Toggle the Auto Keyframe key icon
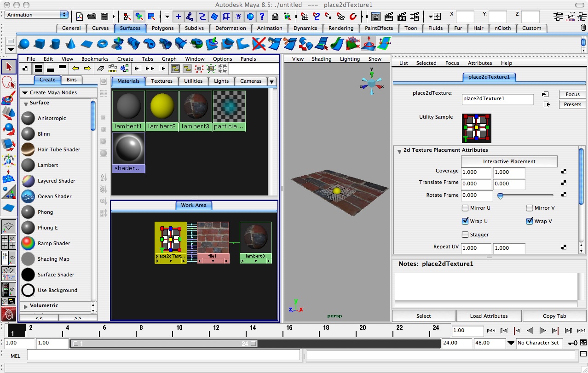The image size is (588, 373). [573, 343]
